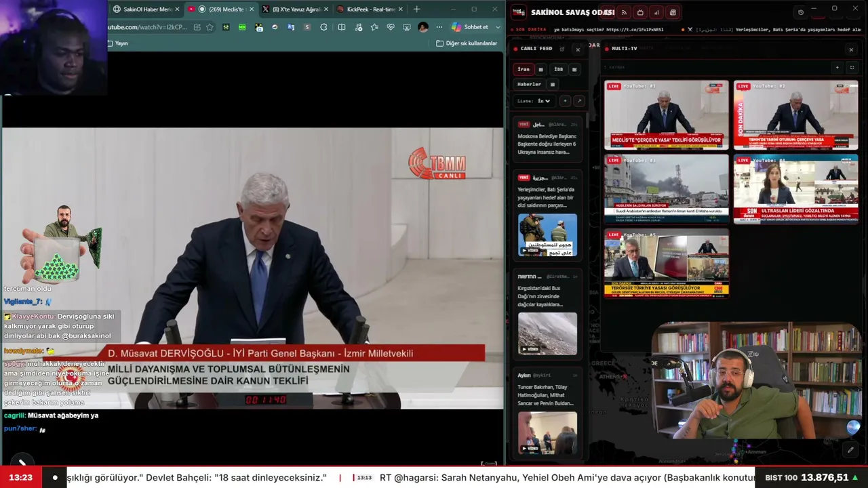The image size is (868, 488).
Task: Select the YouTube #1 live stream thumbnail
Action: [666, 115]
